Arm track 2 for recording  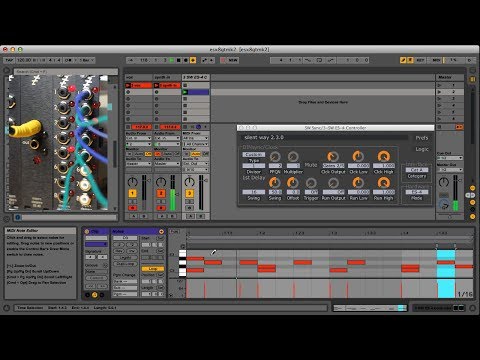[x=161, y=208]
